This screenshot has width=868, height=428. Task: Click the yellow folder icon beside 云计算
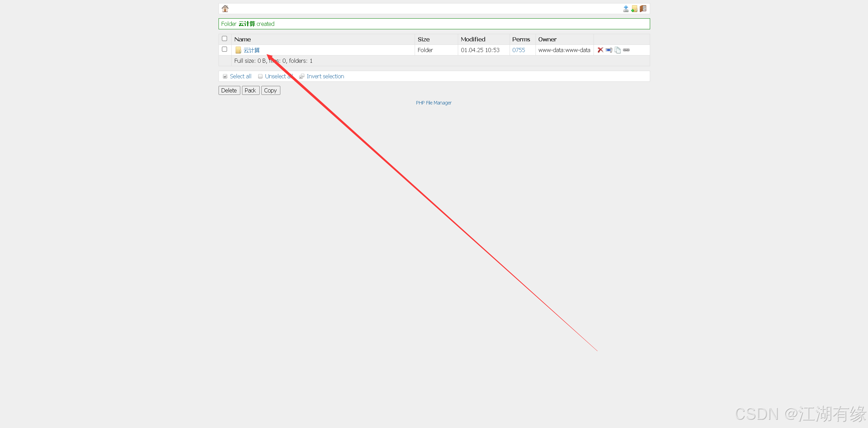point(238,50)
